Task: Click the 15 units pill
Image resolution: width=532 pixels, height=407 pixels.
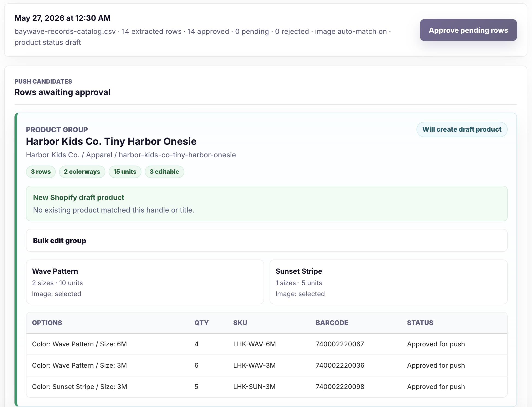Action: tap(125, 172)
